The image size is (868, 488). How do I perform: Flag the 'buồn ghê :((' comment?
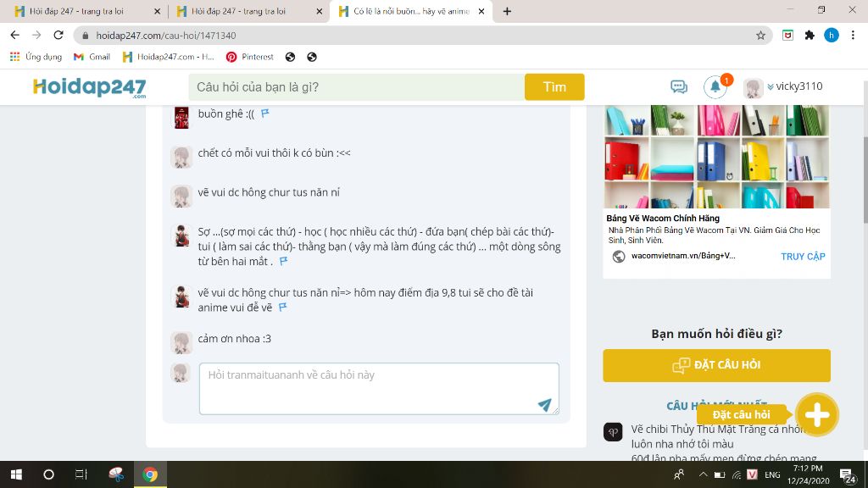point(265,114)
